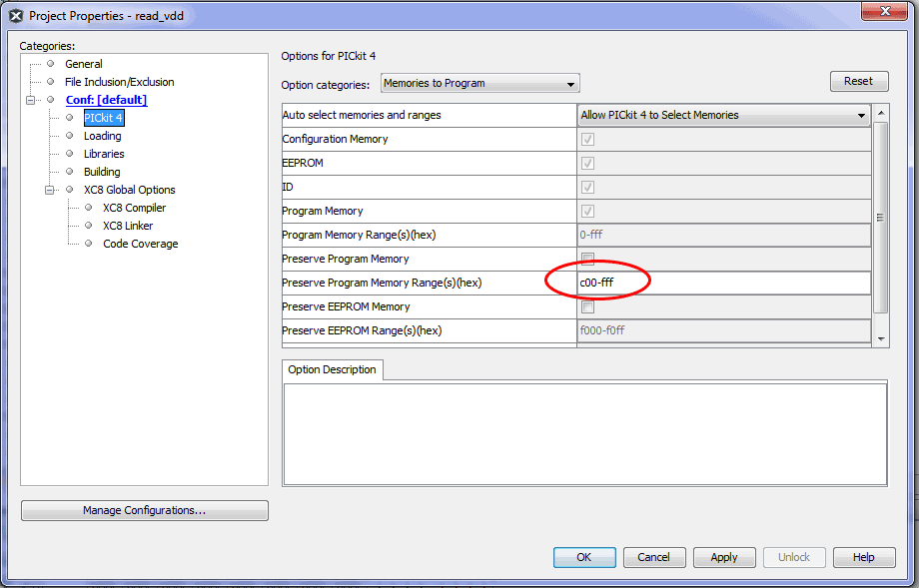Viewport: 919px width, 588px height.
Task: Open Help for project properties
Action: (864, 557)
